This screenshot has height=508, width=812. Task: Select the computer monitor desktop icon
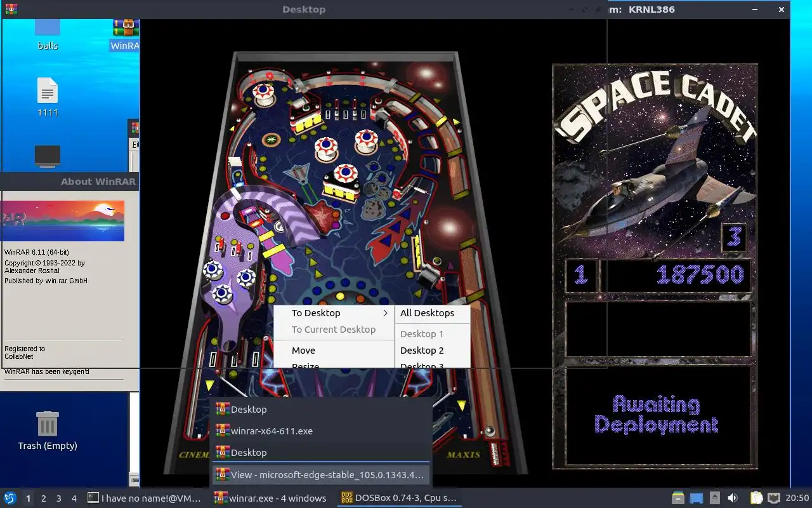(x=48, y=156)
